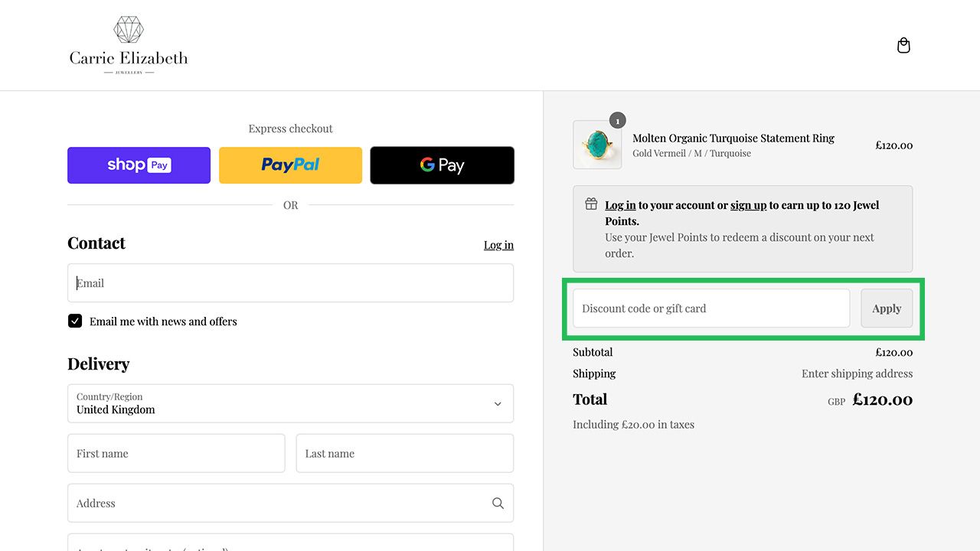Click the Country/Region chevron arrow
This screenshot has width=980, height=551.
click(x=498, y=403)
